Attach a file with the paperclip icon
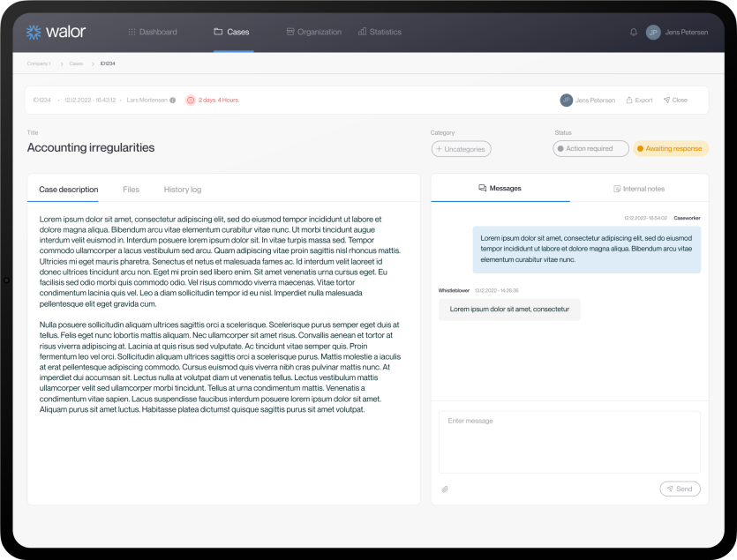The image size is (737, 560). (x=445, y=489)
